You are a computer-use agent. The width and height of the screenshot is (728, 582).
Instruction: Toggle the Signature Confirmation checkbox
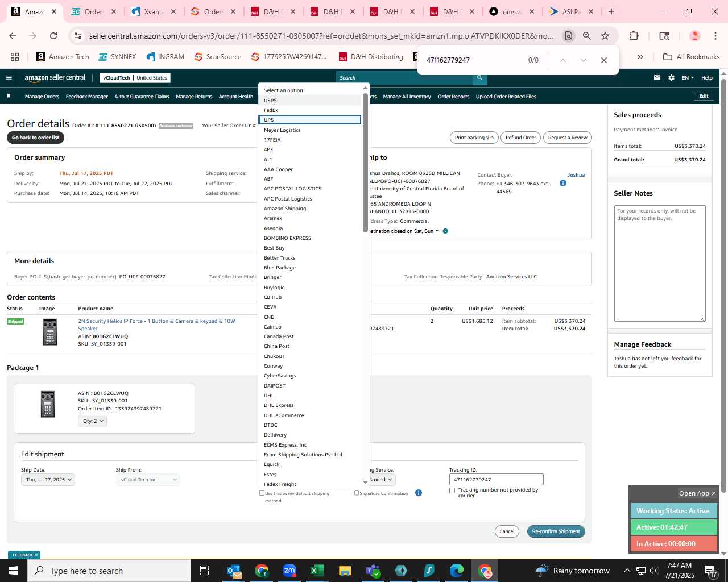(357, 493)
